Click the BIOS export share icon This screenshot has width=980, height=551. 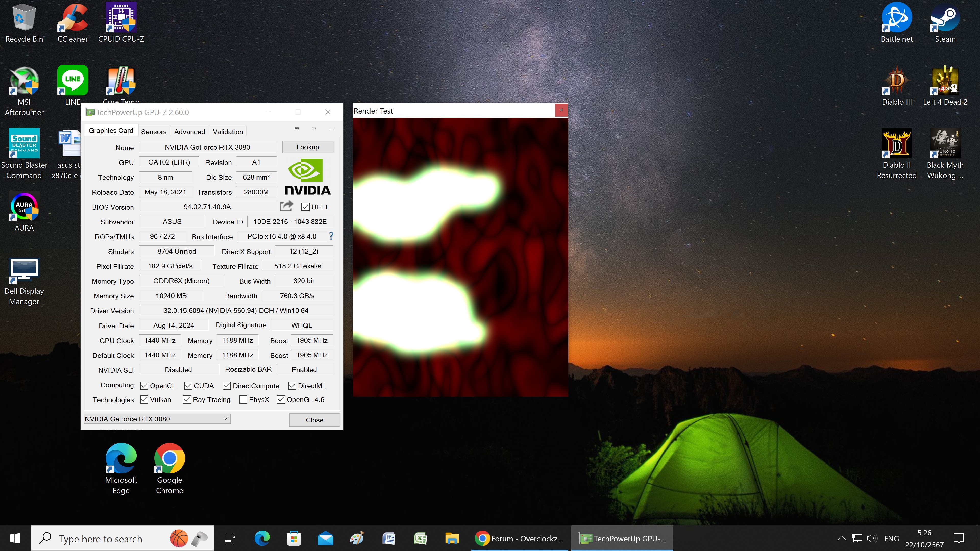coord(286,206)
